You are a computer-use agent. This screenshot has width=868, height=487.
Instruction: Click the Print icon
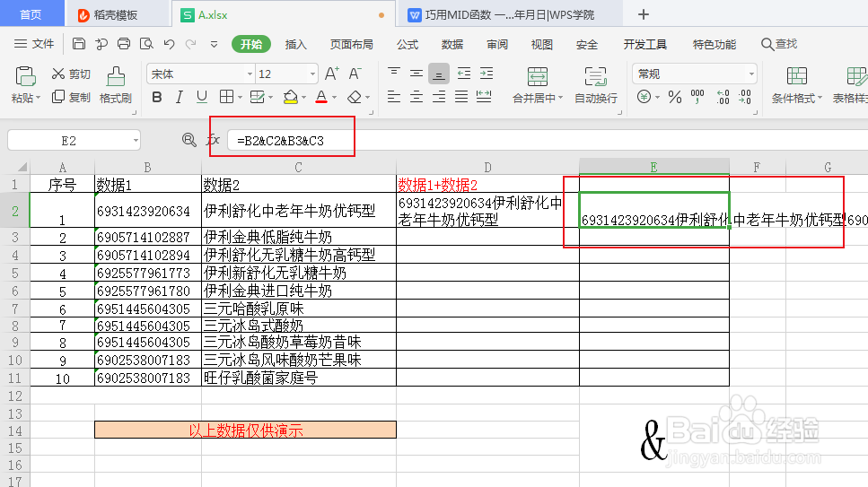click(124, 44)
